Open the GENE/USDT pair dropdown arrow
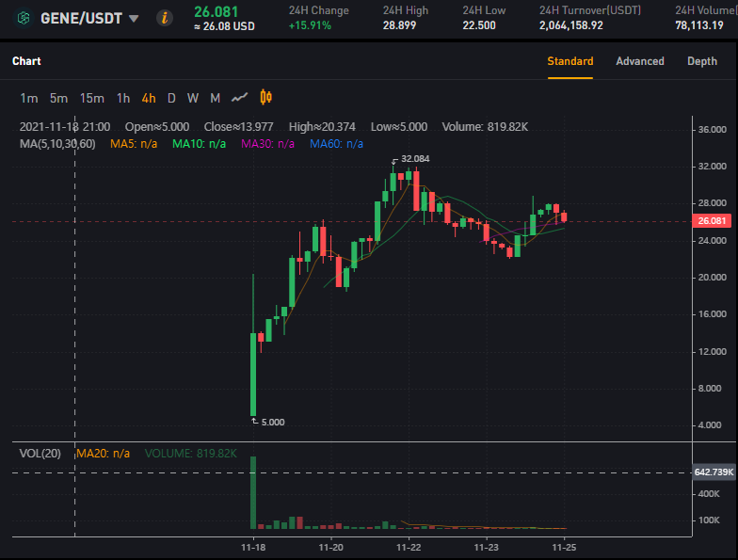This screenshot has width=738, height=560. 134,19
